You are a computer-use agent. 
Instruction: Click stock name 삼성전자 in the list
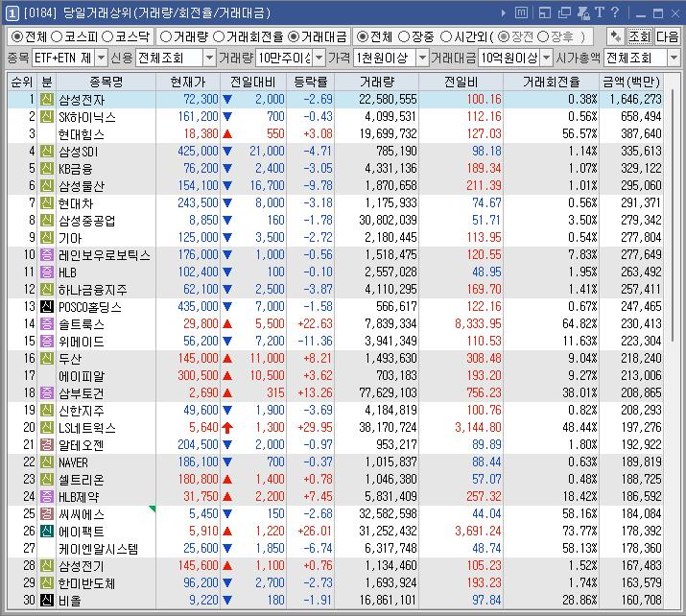click(82, 100)
